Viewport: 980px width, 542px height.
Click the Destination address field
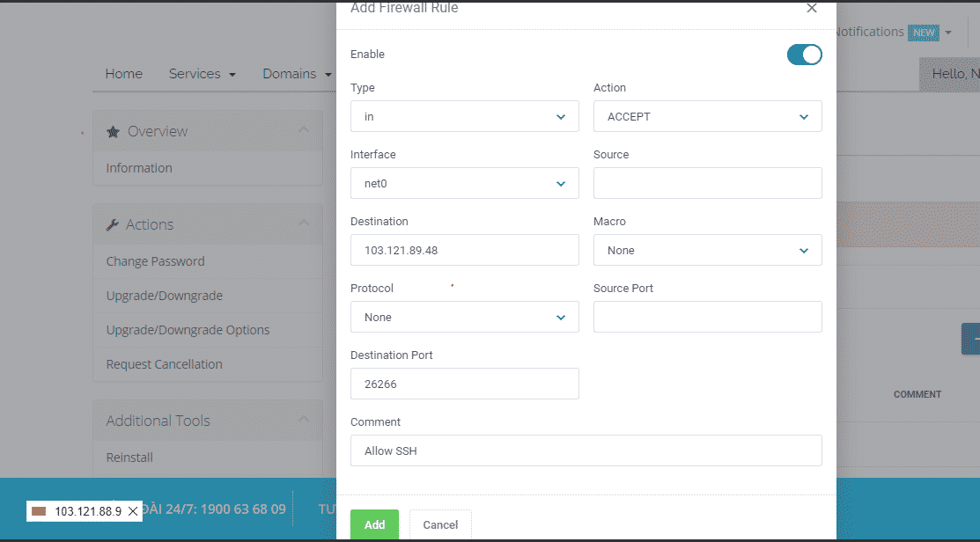pos(464,250)
